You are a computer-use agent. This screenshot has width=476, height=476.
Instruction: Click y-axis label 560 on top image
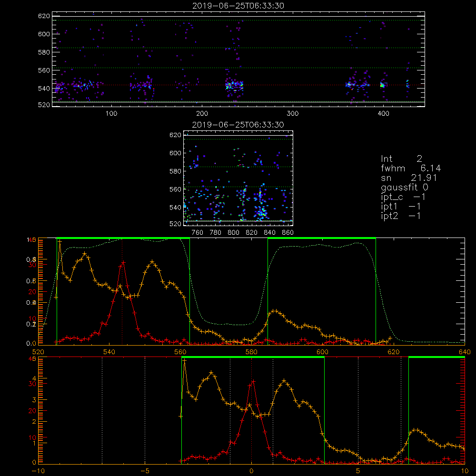pos(44,70)
